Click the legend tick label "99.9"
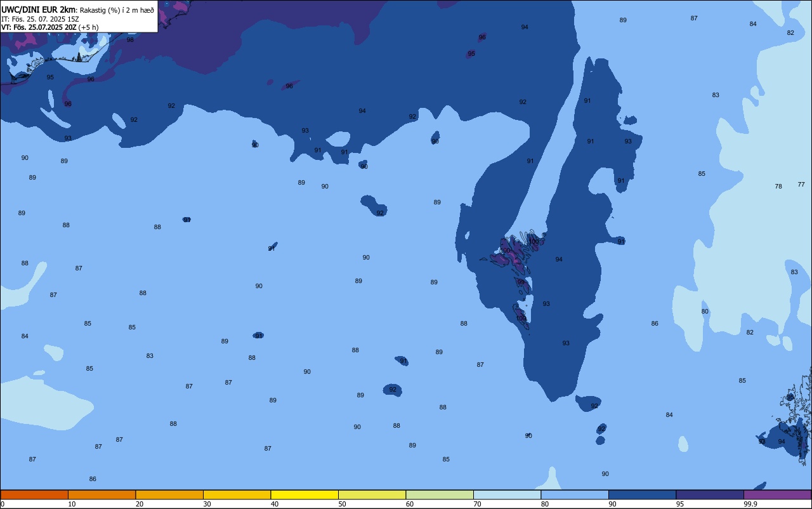This screenshot has width=812, height=509. point(752,504)
